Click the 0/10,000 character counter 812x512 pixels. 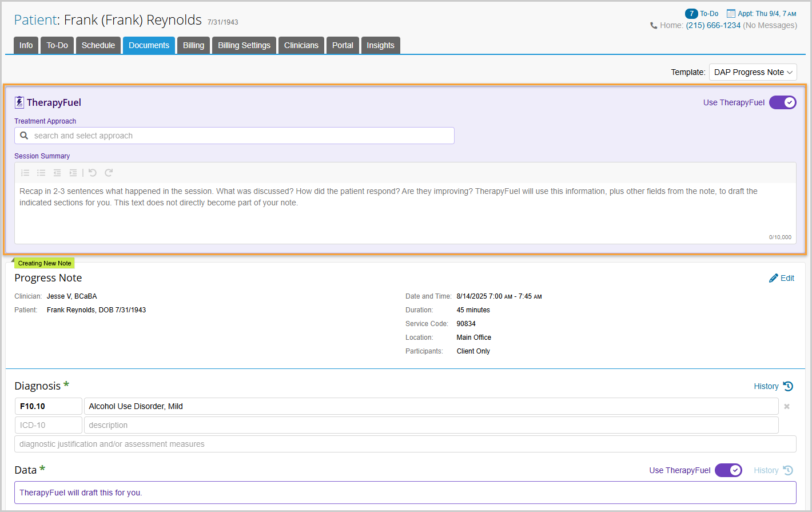pyautogui.click(x=780, y=237)
